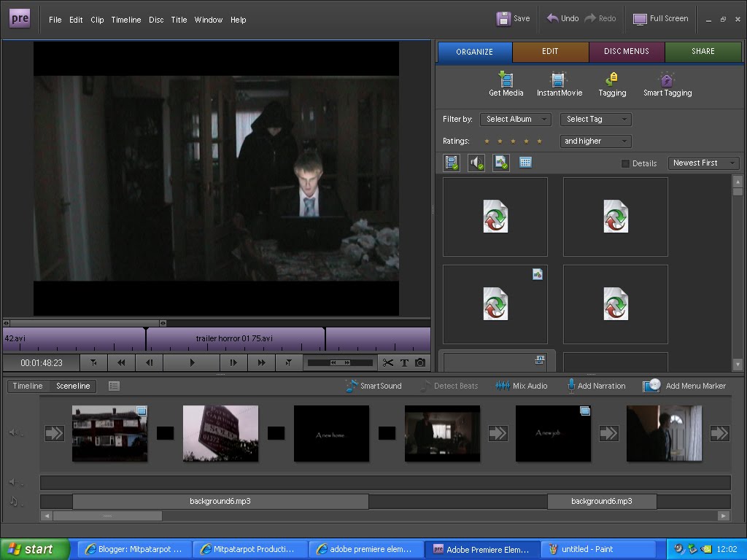This screenshot has height=560, width=747.
Task: Open the File menu
Action: pyautogui.click(x=55, y=20)
